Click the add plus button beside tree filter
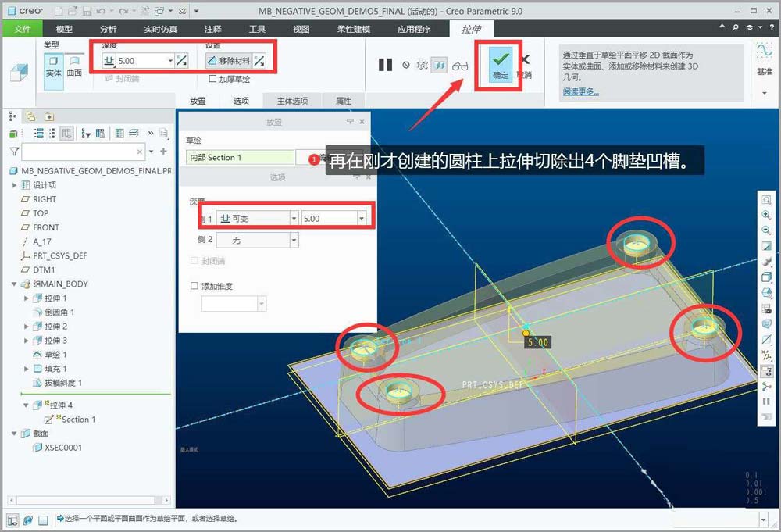This screenshot has height=532, width=781. pyautogui.click(x=163, y=151)
